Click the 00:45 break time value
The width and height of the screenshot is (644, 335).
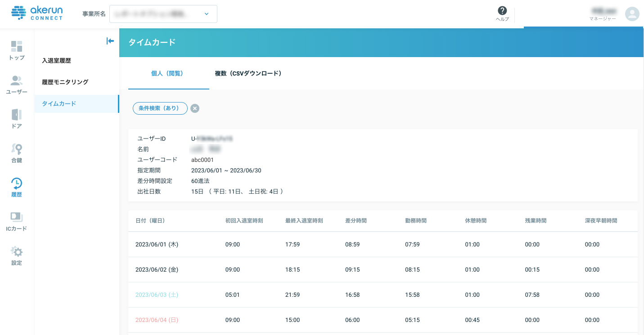click(472, 320)
